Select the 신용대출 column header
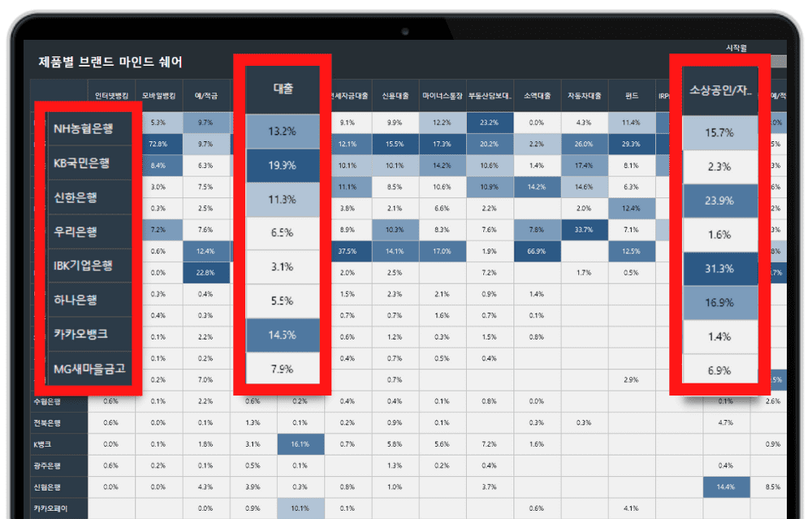This screenshot has width=812, height=519. 395,96
